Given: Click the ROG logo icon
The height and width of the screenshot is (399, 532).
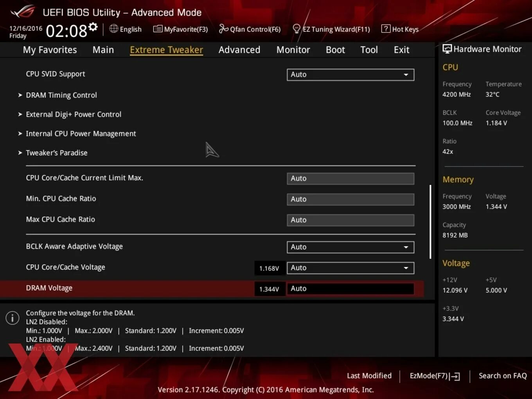Looking at the screenshot, I should [23, 12].
